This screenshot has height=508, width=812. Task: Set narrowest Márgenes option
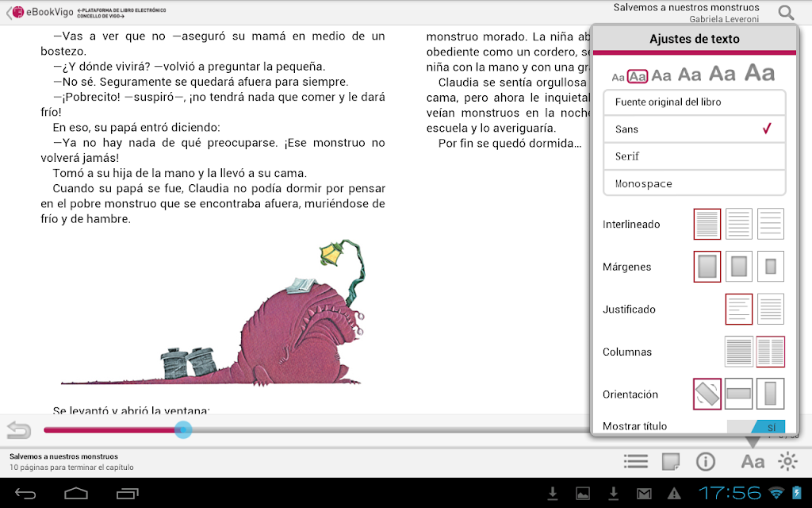point(707,267)
